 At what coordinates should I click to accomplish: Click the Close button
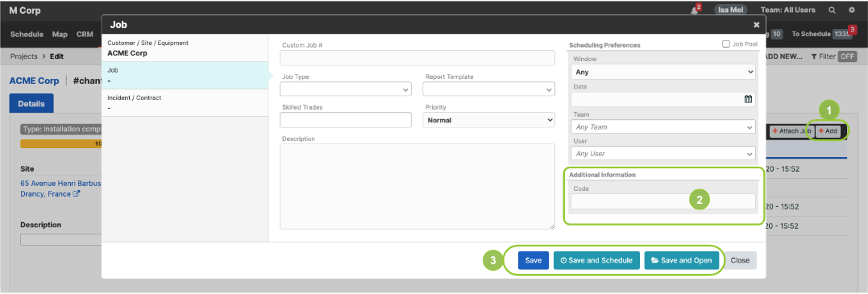tap(740, 260)
